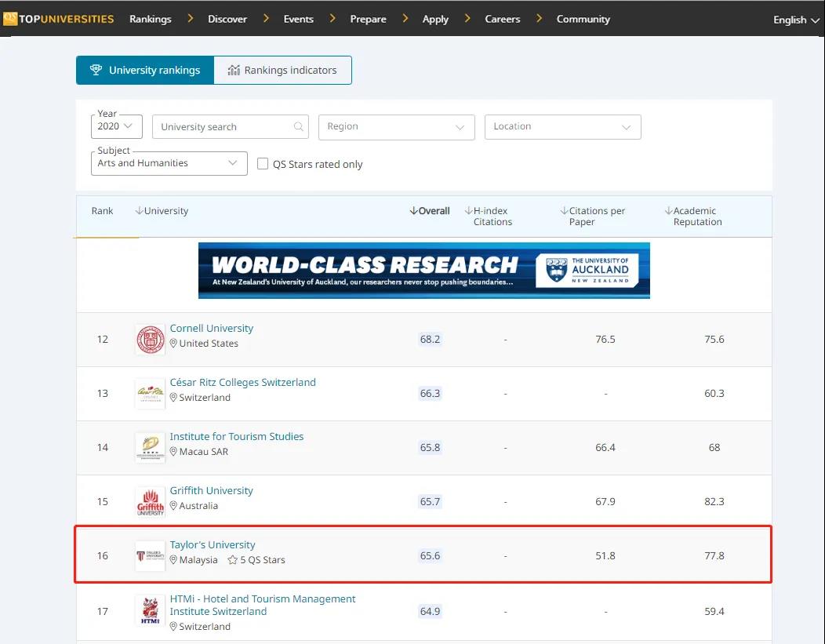The width and height of the screenshot is (825, 644).
Task: Click the chevron arrow after Careers menu
Action: coord(539,18)
